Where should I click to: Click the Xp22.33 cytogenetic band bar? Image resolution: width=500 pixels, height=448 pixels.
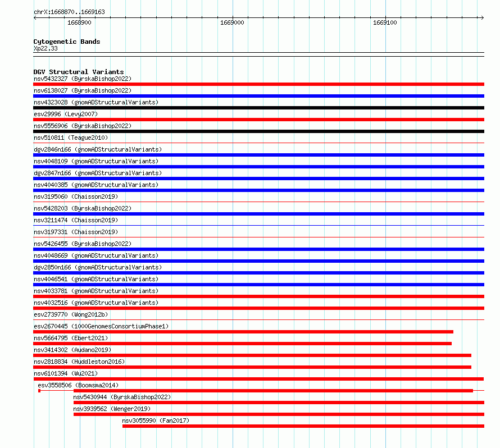[258, 54]
